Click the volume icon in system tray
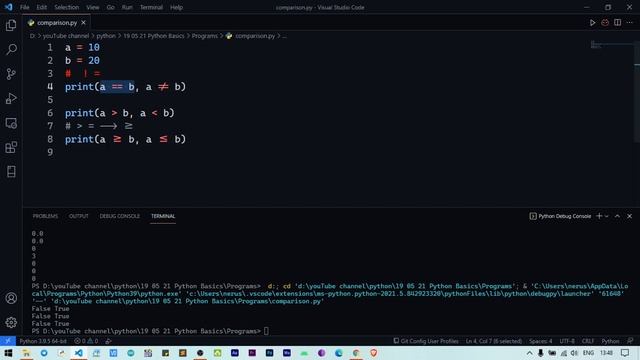The width and height of the screenshot is (640, 360). [x=574, y=353]
